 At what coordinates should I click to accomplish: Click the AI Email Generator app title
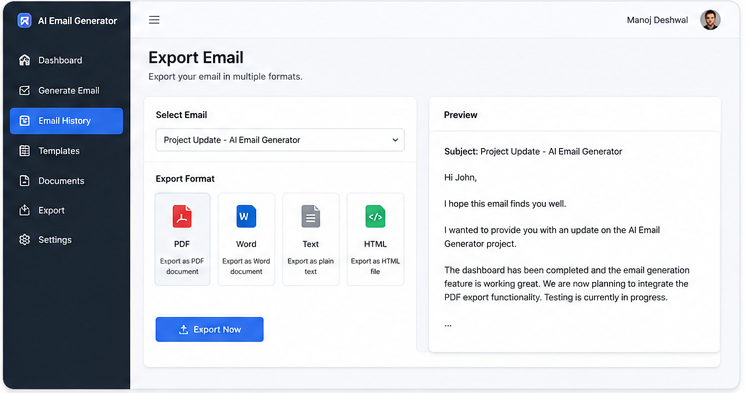coord(77,21)
